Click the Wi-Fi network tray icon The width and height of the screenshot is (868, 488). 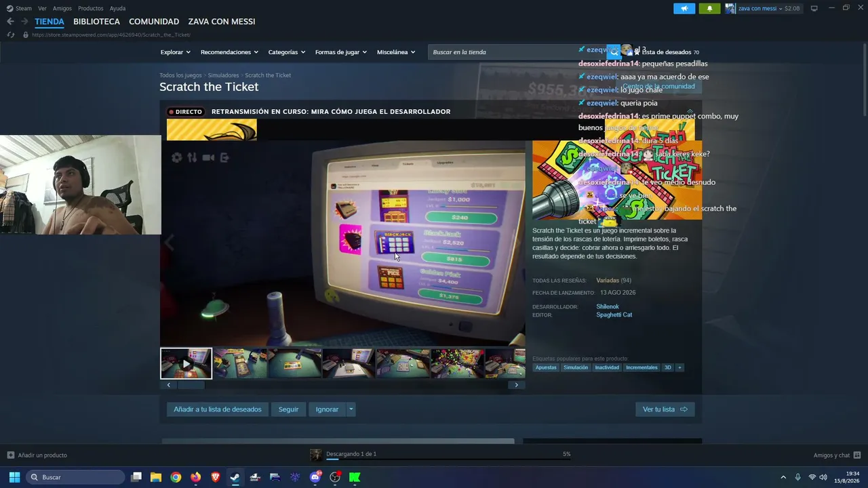[812, 477]
